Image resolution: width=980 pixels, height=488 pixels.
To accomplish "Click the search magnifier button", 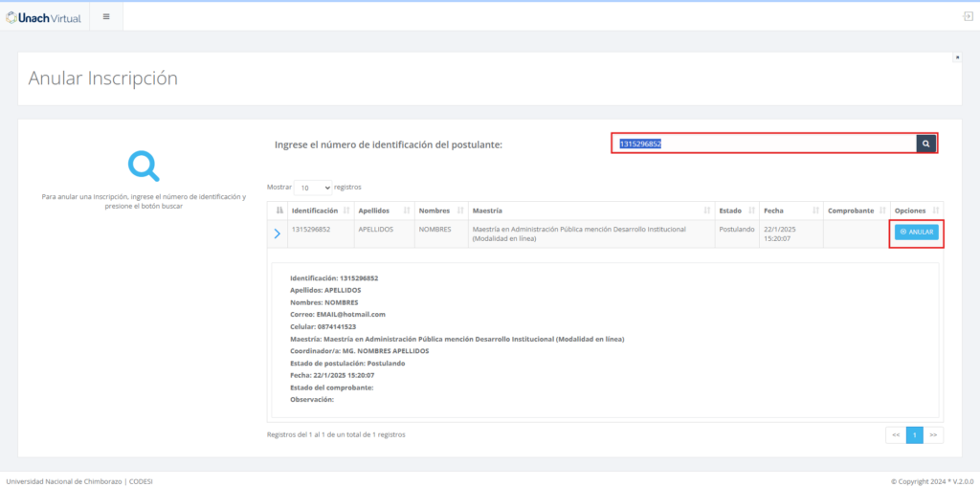I will click(925, 144).
